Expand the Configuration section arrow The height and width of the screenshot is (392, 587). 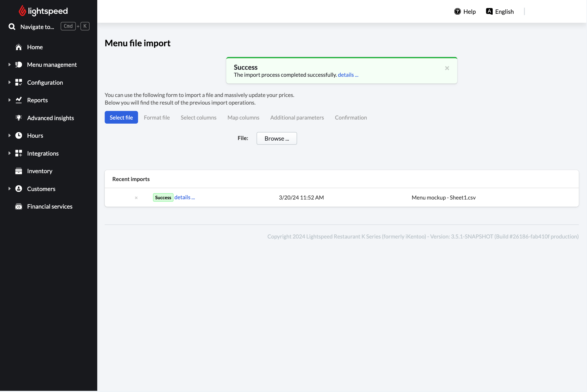point(9,83)
